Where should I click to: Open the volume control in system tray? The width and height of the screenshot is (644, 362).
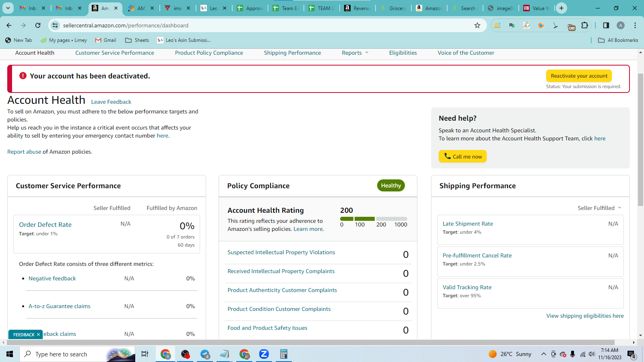click(592, 354)
